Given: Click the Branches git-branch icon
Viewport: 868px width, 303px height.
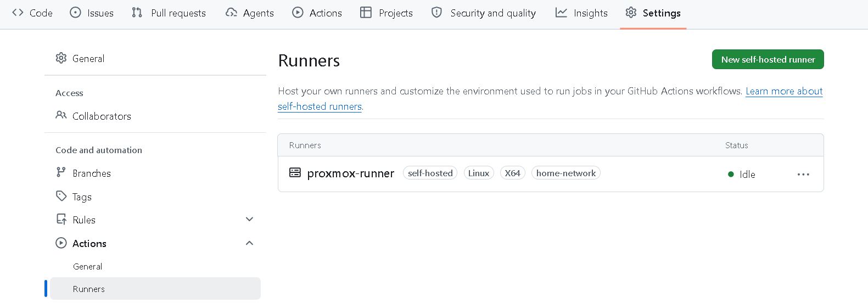Looking at the screenshot, I should [61, 172].
